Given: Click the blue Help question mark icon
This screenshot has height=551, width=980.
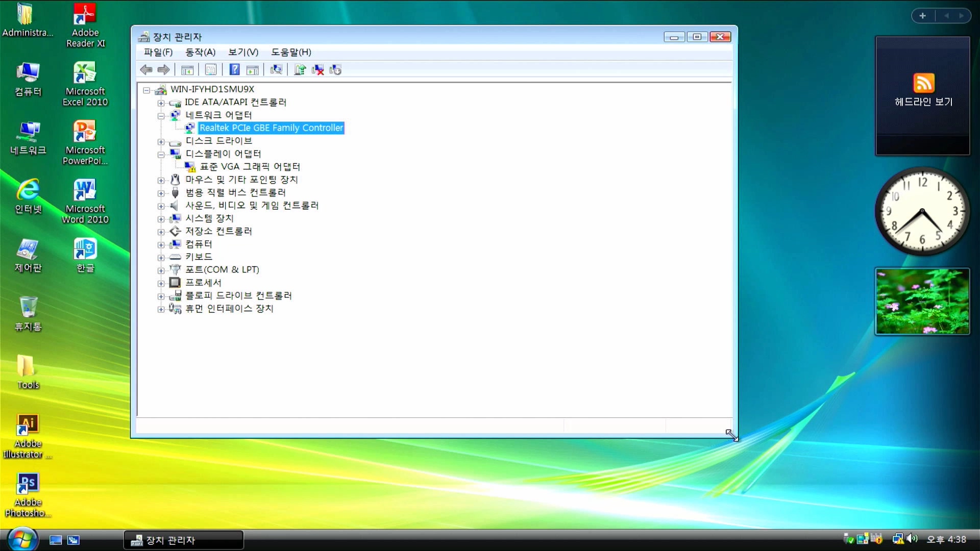Looking at the screenshot, I should (x=234, y=70).
